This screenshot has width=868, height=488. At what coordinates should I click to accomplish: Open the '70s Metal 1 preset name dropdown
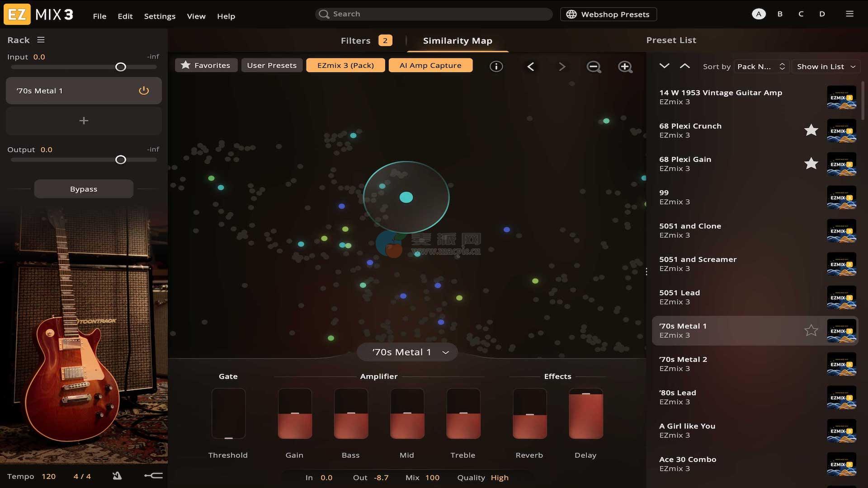click(x=407, y=352)
